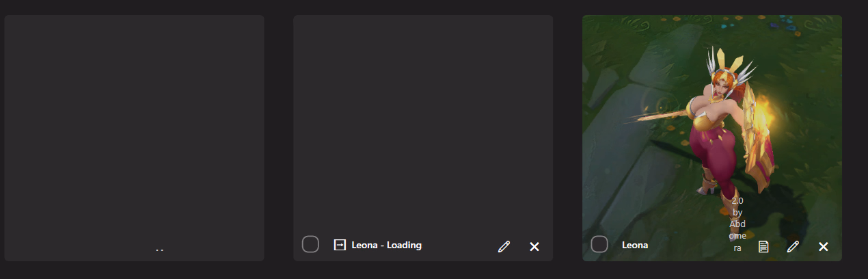Delete the Leona skin using X icon
This screenshot has width=868, height=279.
(824, 246)
